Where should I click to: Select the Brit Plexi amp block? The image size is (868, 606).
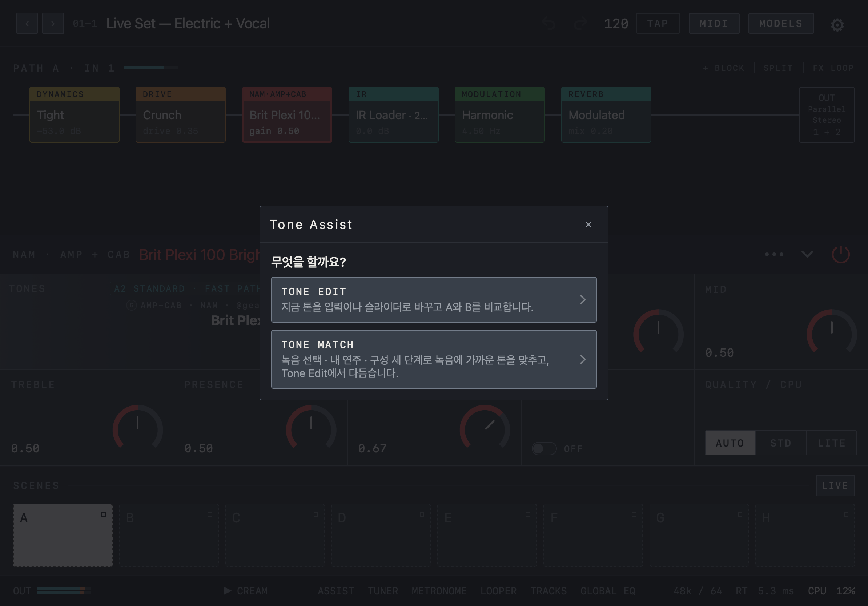[287, 115]
